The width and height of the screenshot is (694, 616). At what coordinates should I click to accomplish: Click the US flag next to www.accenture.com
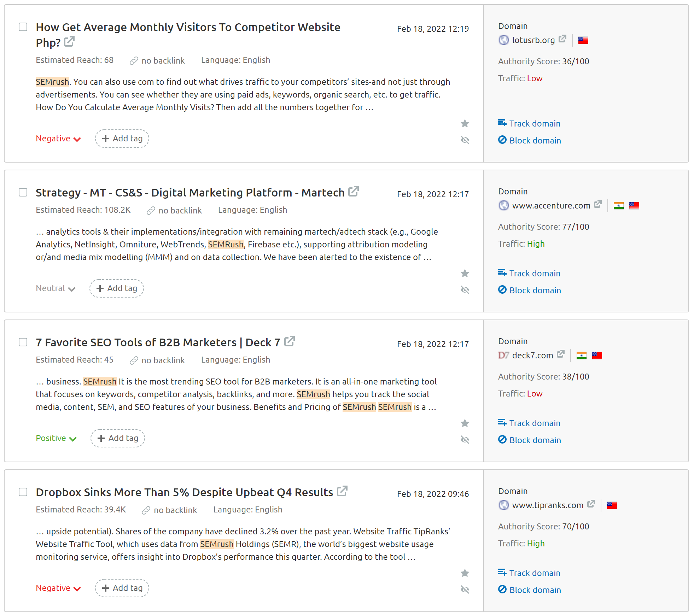point(634,206)
